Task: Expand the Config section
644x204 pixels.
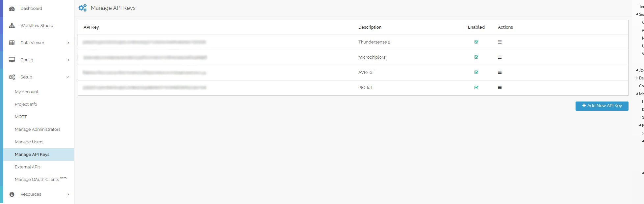Action: pyautogui.click(x=68, y=60)
